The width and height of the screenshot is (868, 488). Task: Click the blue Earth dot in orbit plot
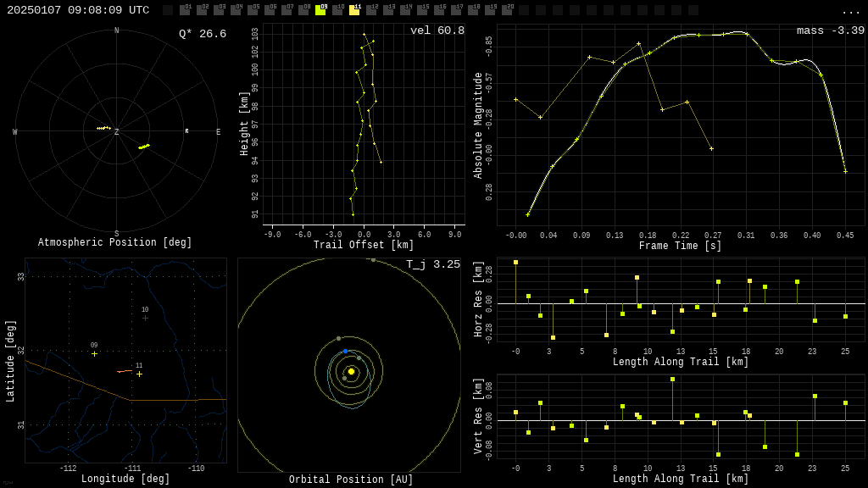[x=346, y=352]
